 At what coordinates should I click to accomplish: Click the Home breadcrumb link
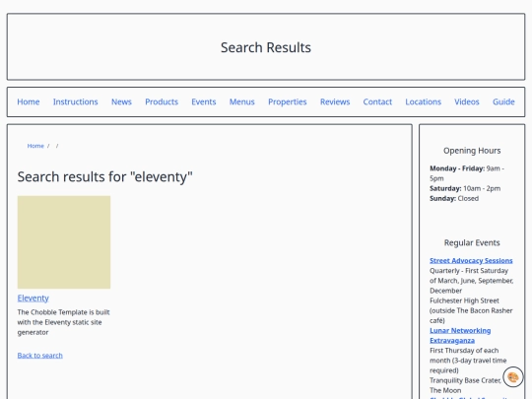point(35,146)
